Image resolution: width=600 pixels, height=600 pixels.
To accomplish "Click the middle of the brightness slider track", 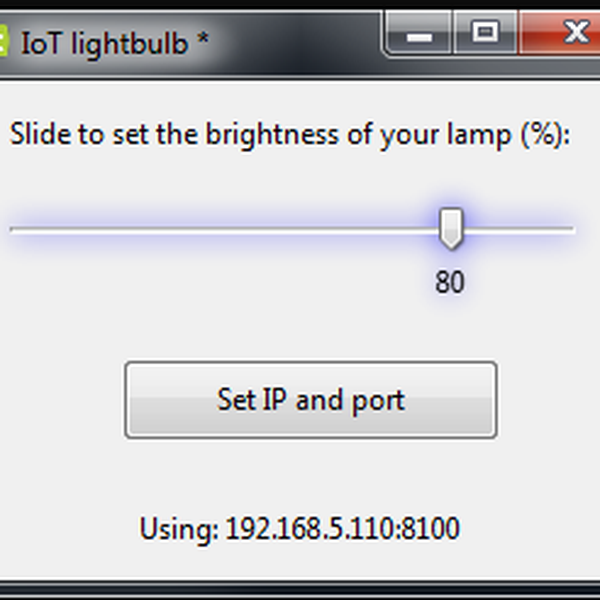I will pos(292,230).
